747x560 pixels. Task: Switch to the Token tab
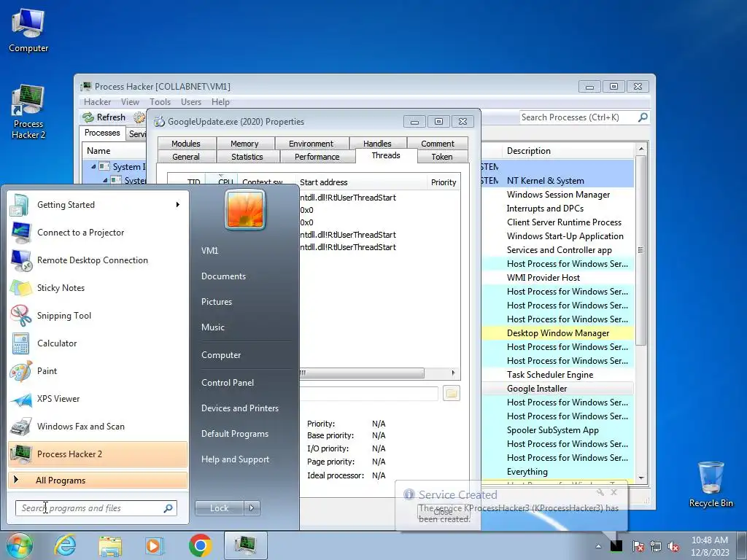point(442,157)
